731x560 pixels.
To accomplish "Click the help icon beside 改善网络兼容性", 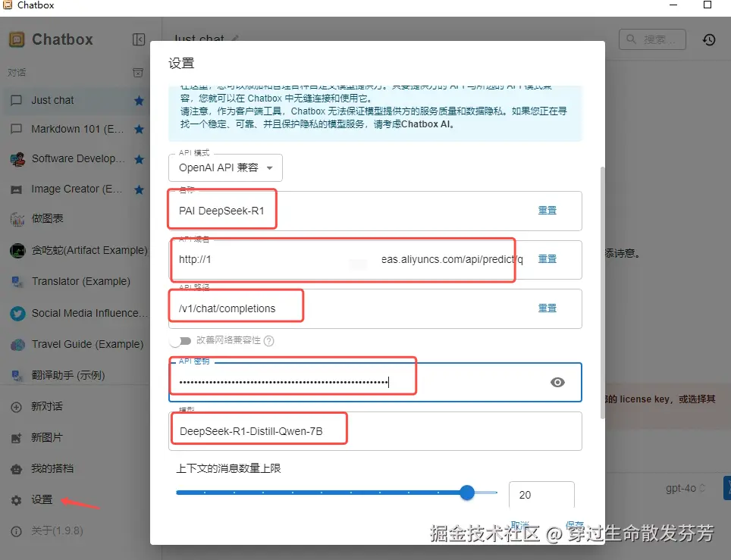I will tap(269, 341).
